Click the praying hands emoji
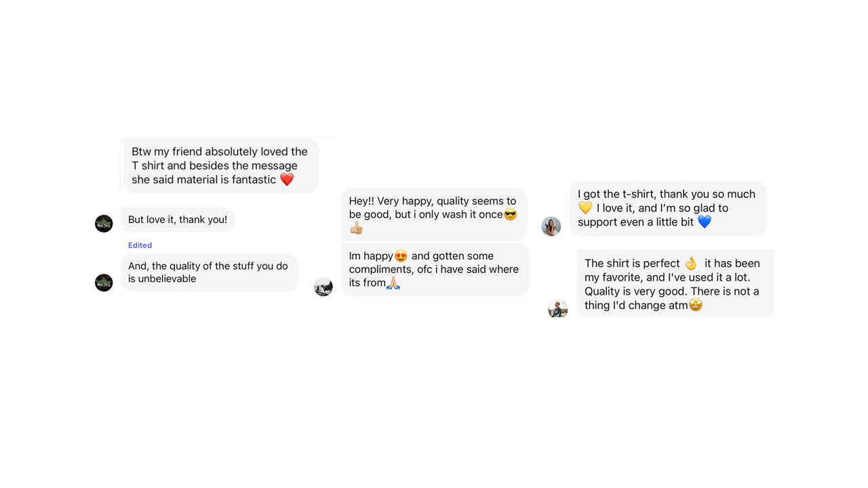The image size is (868, 488). (393, 283)
